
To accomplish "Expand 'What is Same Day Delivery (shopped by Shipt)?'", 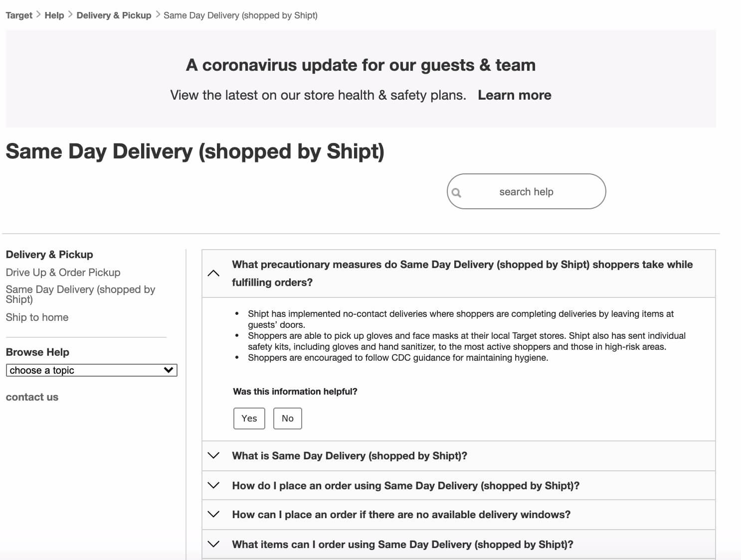I will pos(349,456).
